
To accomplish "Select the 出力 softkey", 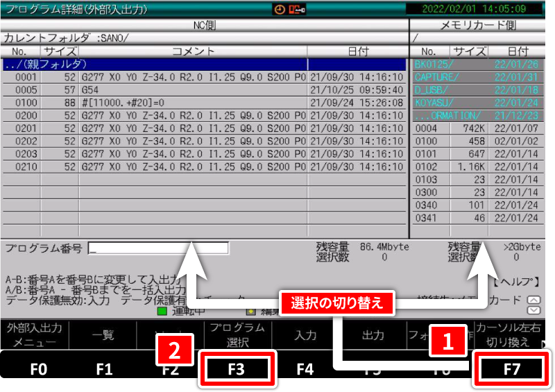I will 373,335.
